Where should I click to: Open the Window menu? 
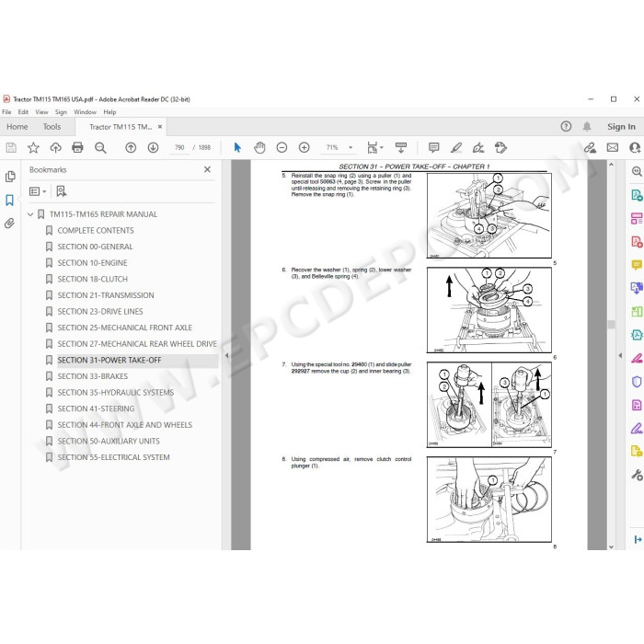tap(85, 111)
